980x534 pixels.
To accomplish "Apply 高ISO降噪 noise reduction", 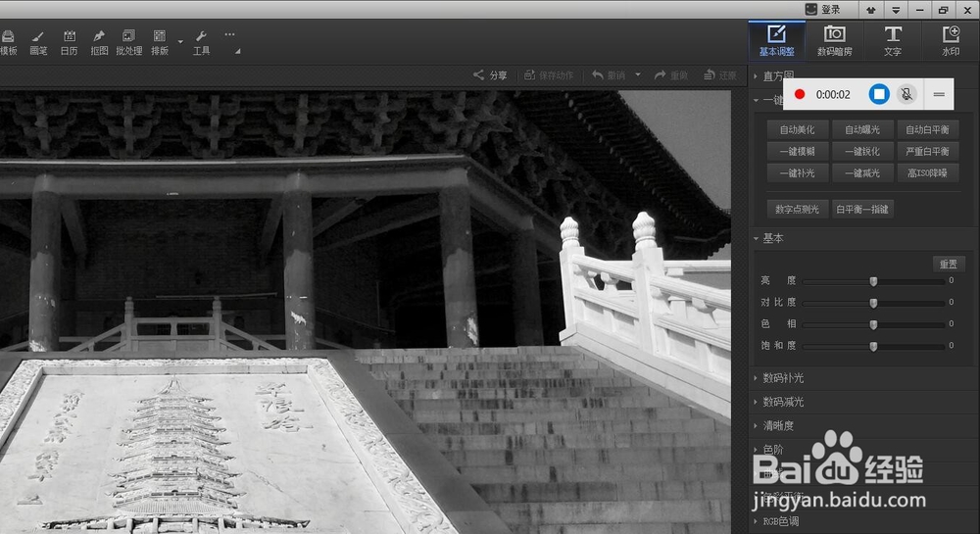I will pos(927,173).
